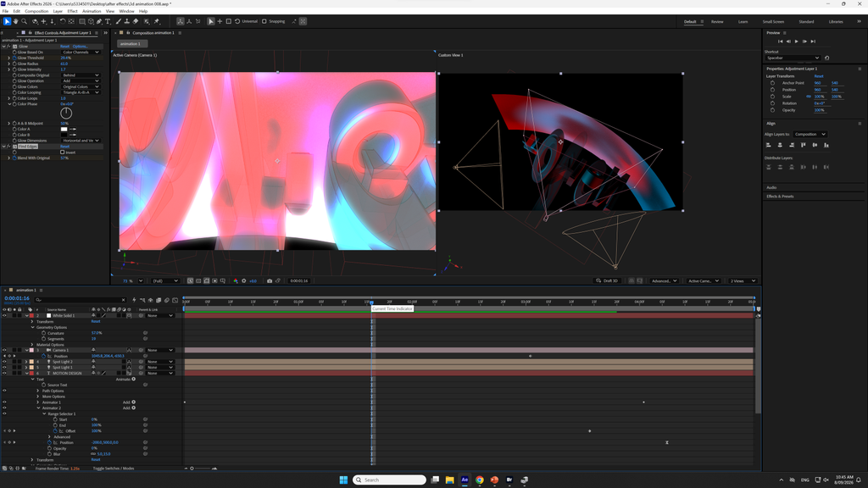Hide the Spot Light 2 layer
Image resolution: width=868 pixels, height=488 pixels.
[x=4, y=362]
